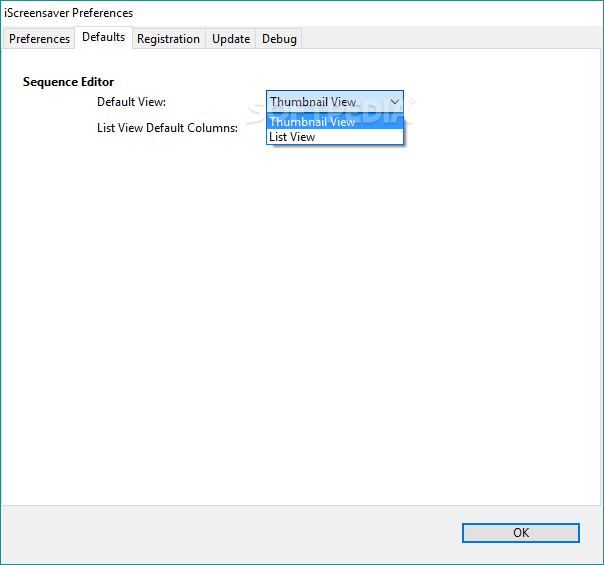604x565 pixels.
Task: Go to the Update tab
Action: (231, 39)
